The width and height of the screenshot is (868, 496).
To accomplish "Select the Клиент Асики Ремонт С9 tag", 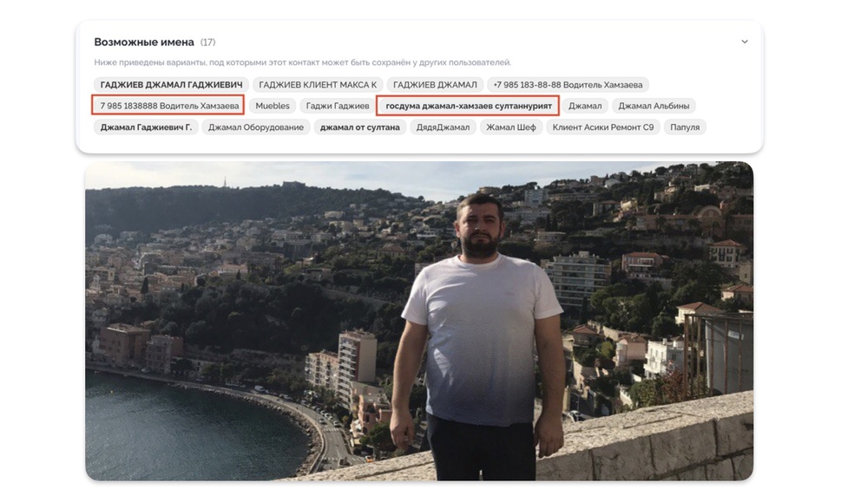I will pyautogui.click(x=603, y=127).
